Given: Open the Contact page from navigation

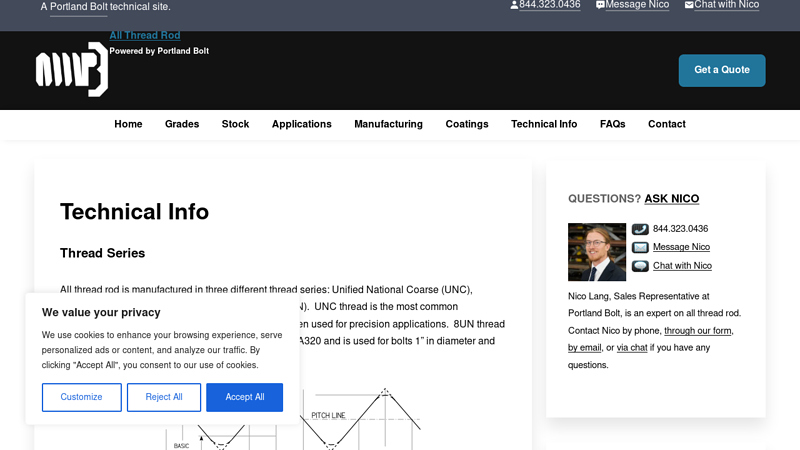Looking at the screenshot, I should tap(666, 124).
